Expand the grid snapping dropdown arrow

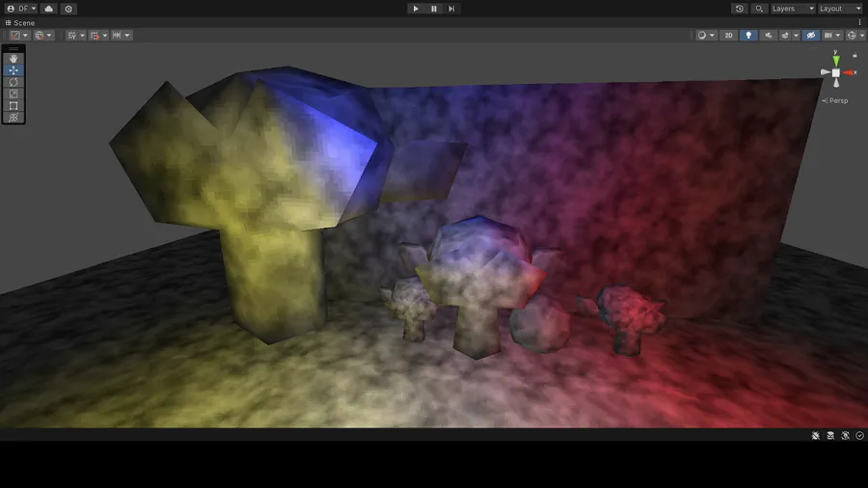pyautogui.click(x=105, y=36)
